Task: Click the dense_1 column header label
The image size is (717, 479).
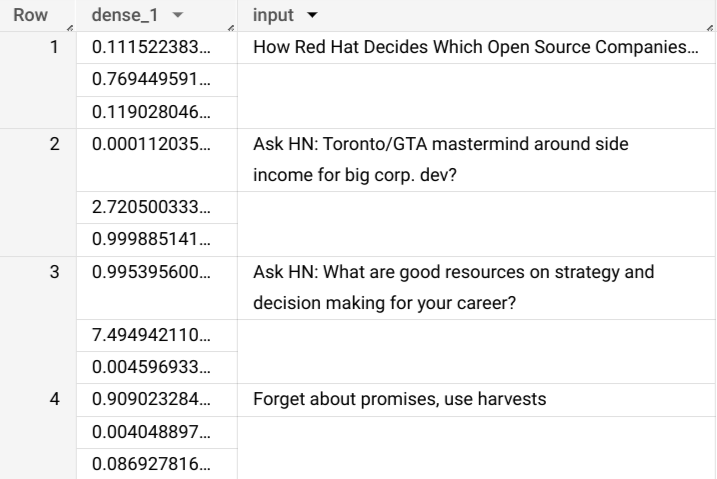Action: click(x=114, y=16)
